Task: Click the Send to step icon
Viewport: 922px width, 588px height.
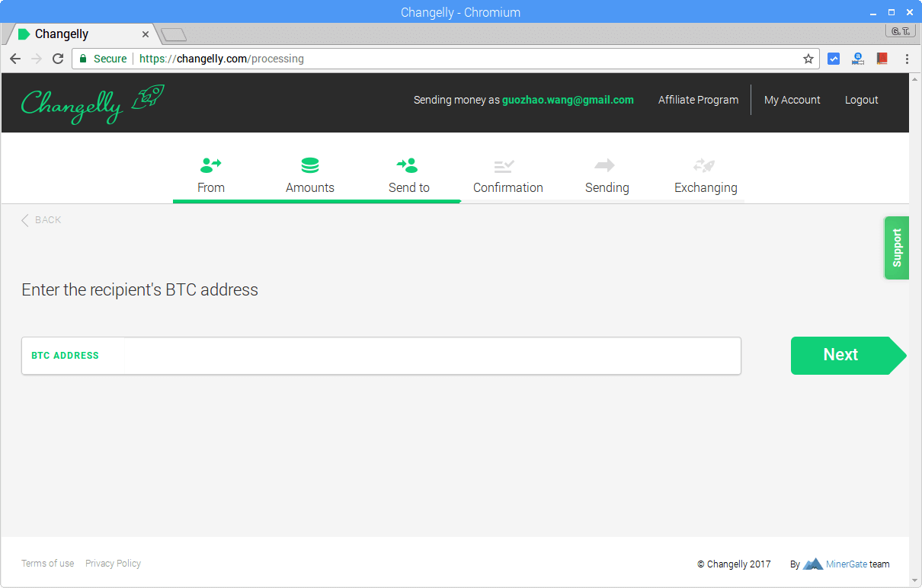Action: (x=408, y=165)
